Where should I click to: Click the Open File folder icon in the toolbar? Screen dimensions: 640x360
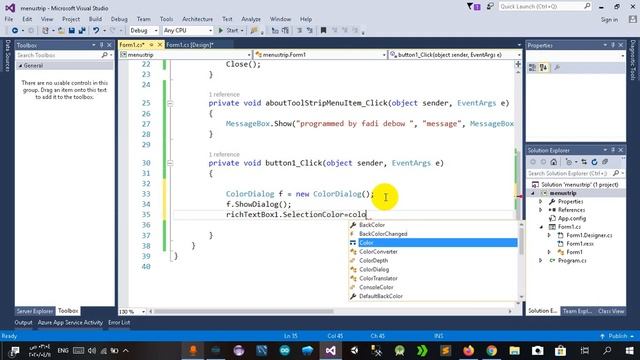coord(61,31)
